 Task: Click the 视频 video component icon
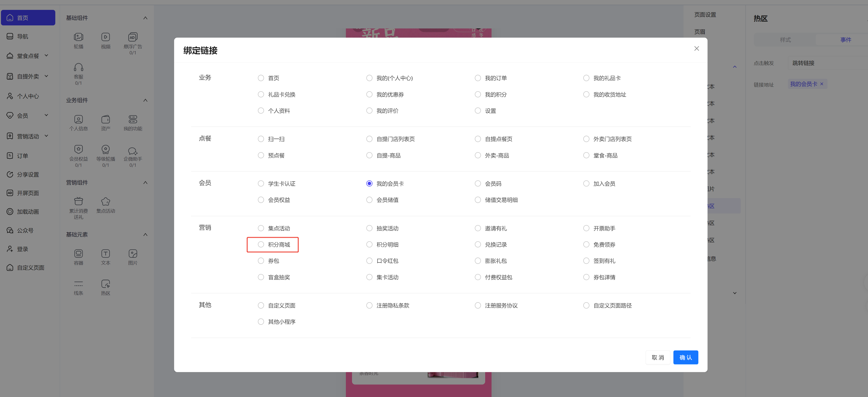pyautogui.click(x=105, y=37)
